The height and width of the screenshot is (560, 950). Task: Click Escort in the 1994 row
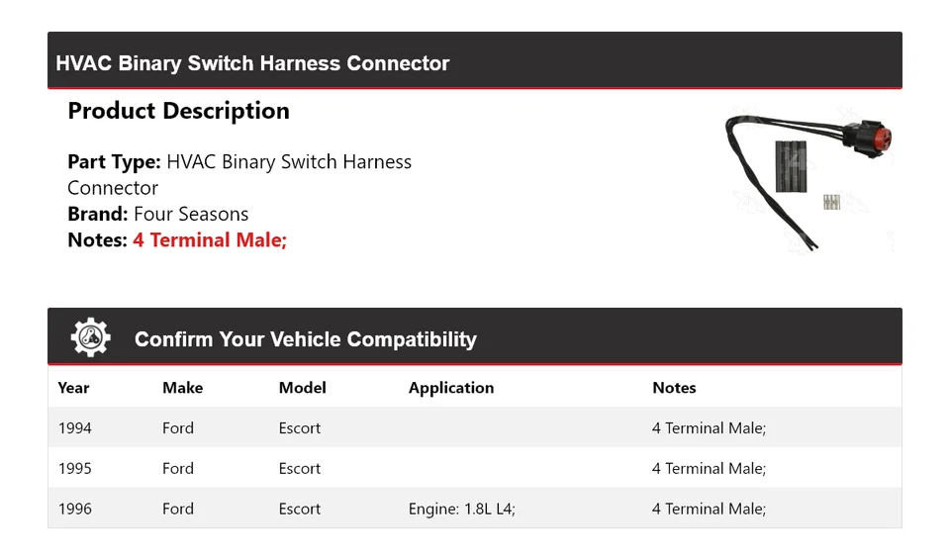tap(300, 427)
